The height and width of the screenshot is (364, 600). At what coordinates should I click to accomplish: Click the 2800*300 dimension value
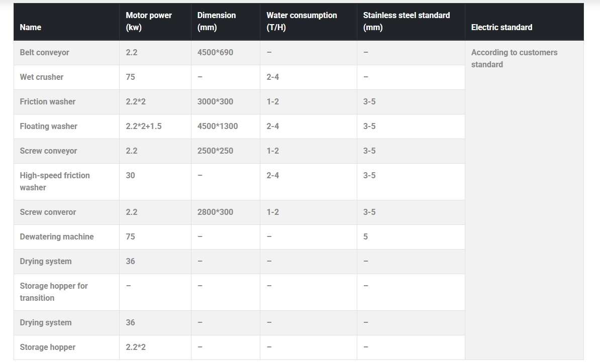[x=215, y=212]
